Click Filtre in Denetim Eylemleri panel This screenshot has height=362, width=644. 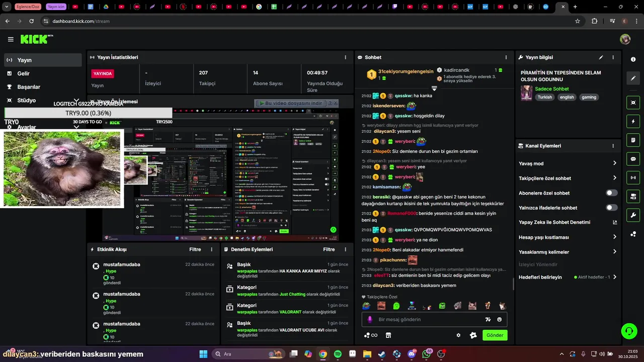point(329,249)
